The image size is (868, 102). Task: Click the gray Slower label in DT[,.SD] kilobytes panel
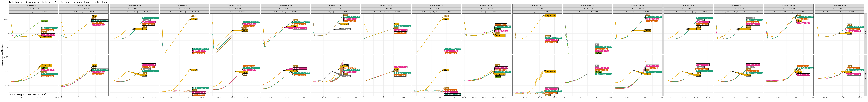tap(346, 29)
